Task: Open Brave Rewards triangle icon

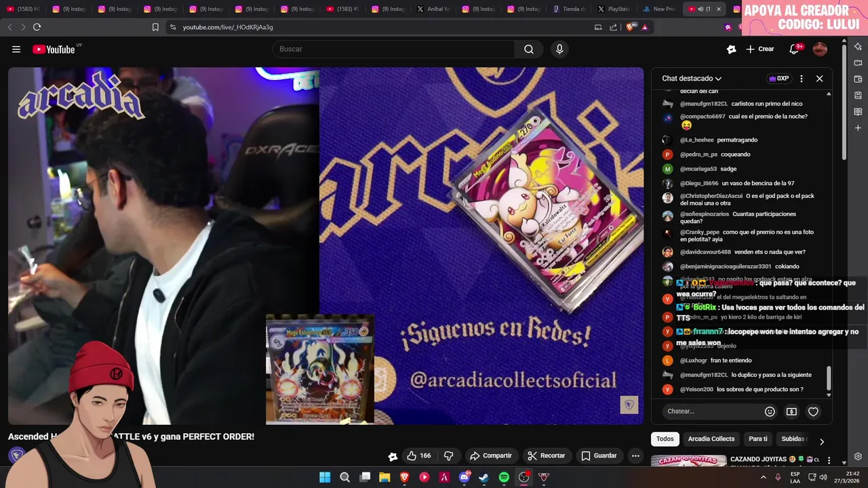Action: (644, 27)
